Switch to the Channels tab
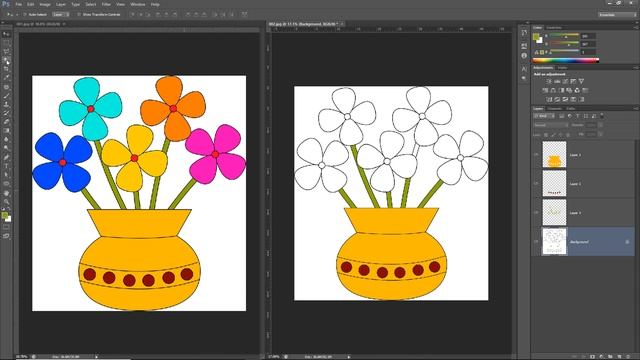The width and height of the screenshot is (640, 360). [x=554, y=109]
